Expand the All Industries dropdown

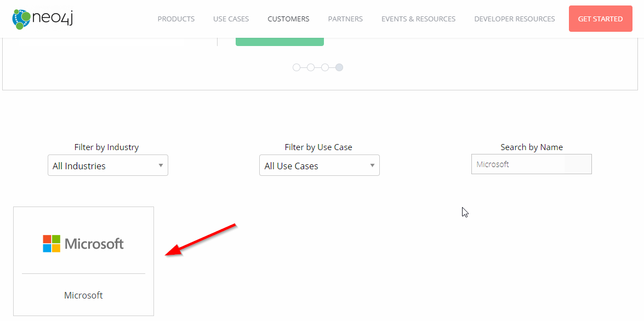[x=108, y=165]
